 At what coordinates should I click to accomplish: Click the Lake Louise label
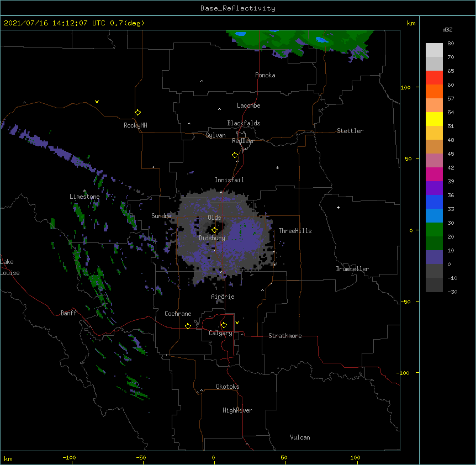10,267
